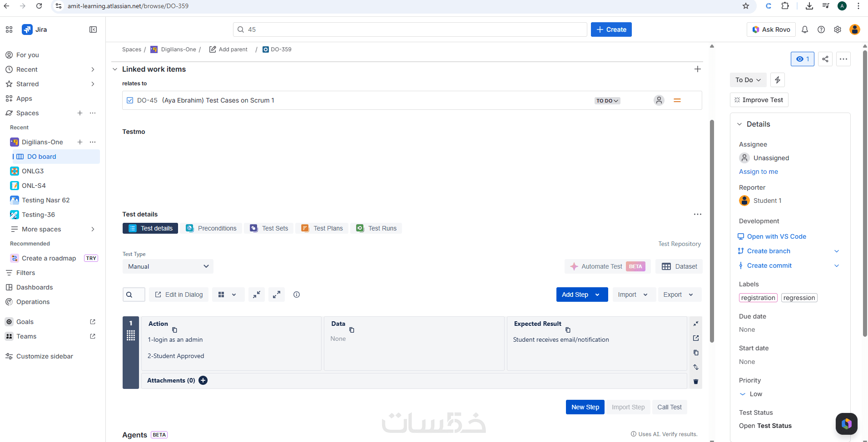Click the Assign to me link

click(x=759, y=172)
